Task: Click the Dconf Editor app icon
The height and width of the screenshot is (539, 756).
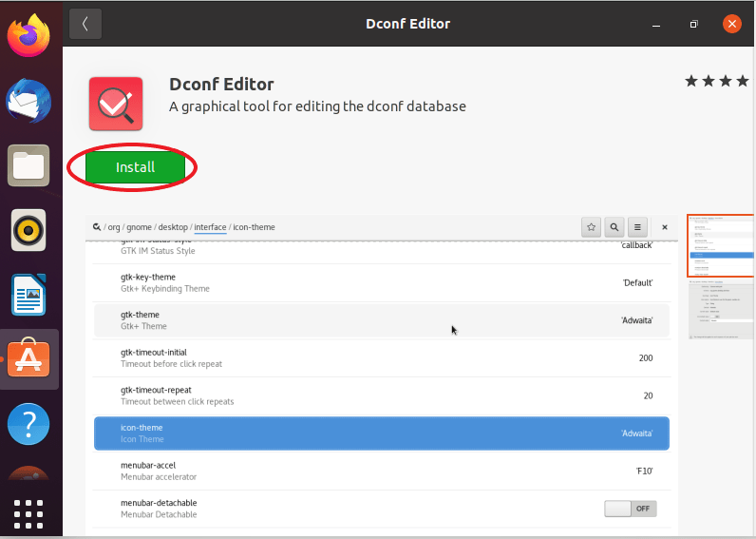Action: click(116, 104)
